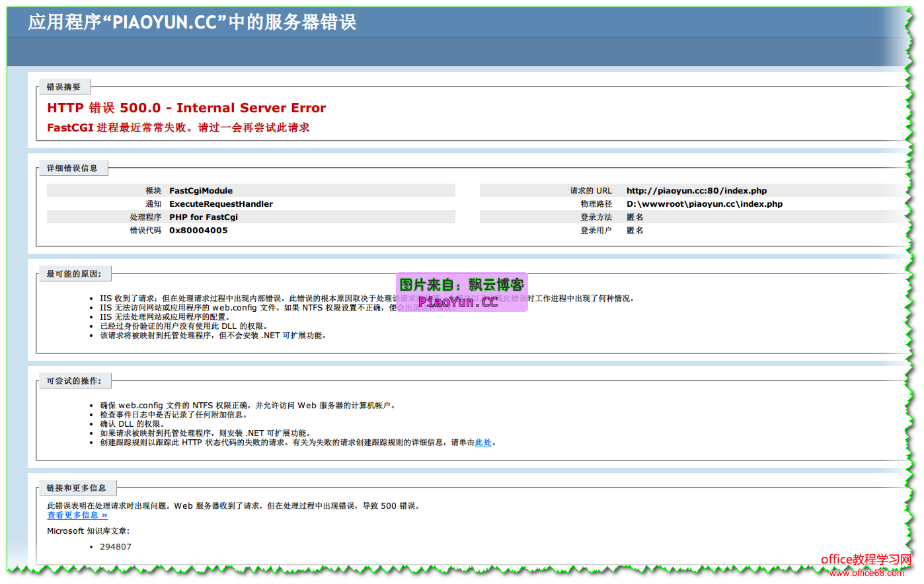Click the page title with "PIAOYUN.CC" server error
The image size is (924, 584).
[192, 22]
